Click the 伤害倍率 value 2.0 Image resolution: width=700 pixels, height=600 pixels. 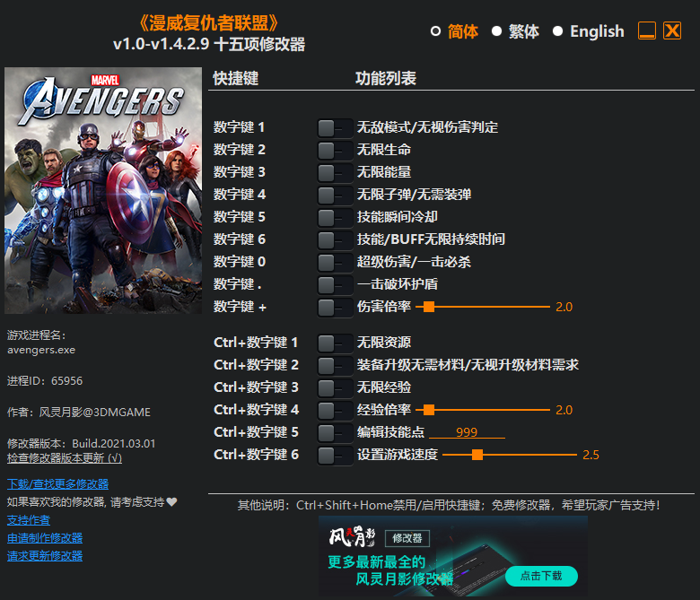click(564, 307)
